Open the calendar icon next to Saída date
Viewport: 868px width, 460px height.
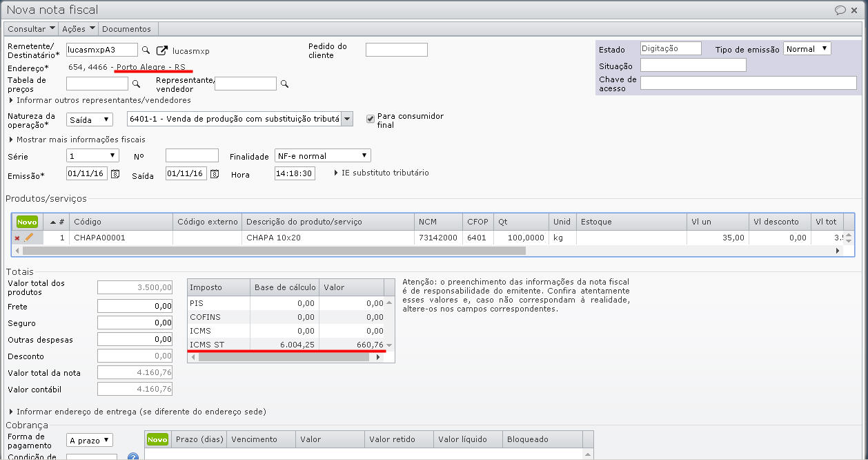[215, 173]
